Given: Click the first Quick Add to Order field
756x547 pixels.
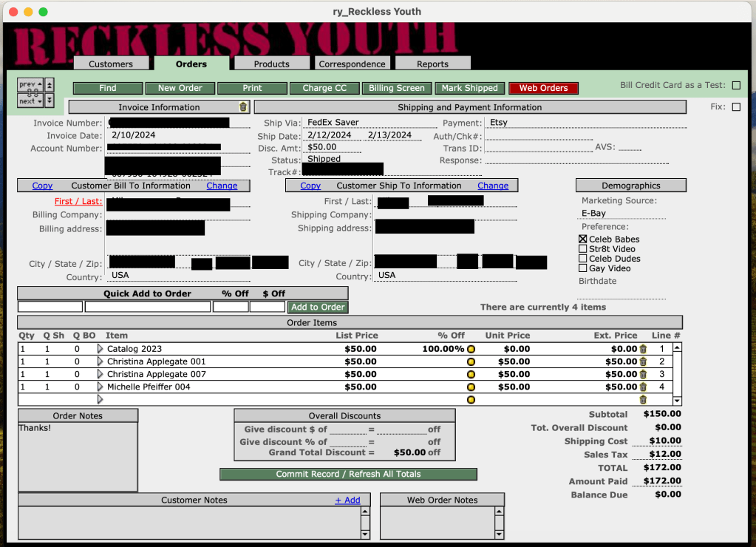Looking at the screenshot, I should coord(50,307).
